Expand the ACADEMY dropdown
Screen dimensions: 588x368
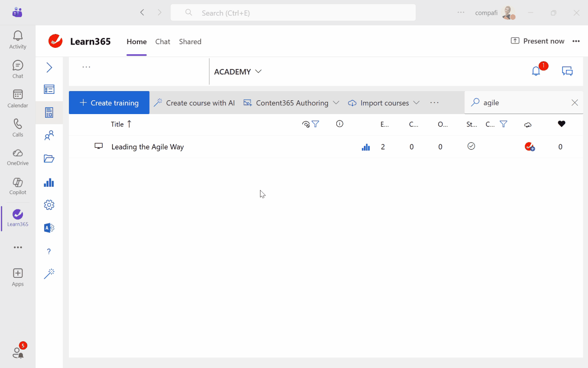[238, 71]
